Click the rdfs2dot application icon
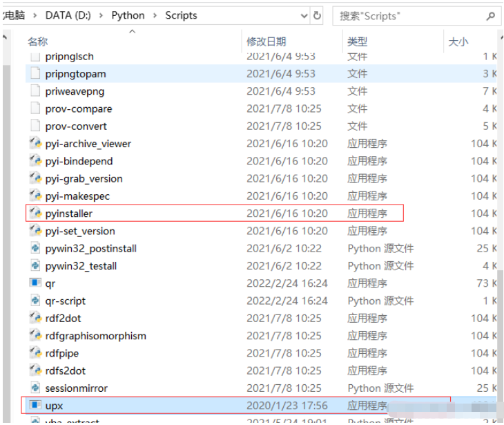Image resolution: width=504 pixels, height=425 pixels. click(35, 370)
